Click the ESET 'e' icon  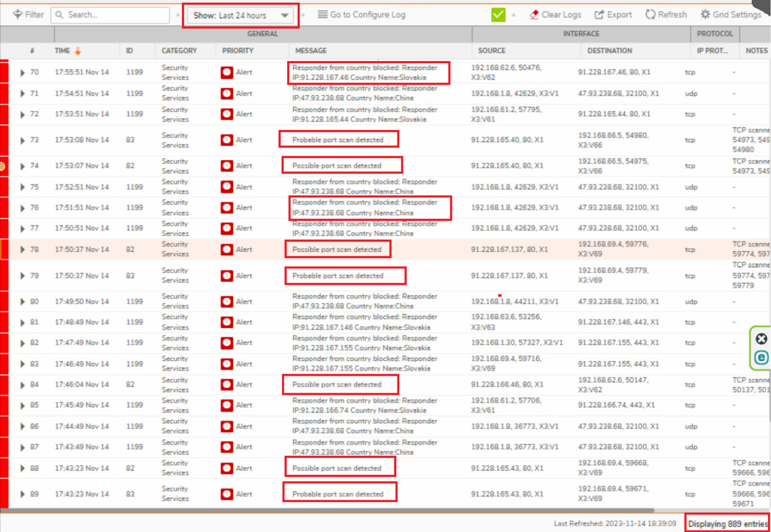(x=761, y=358)
